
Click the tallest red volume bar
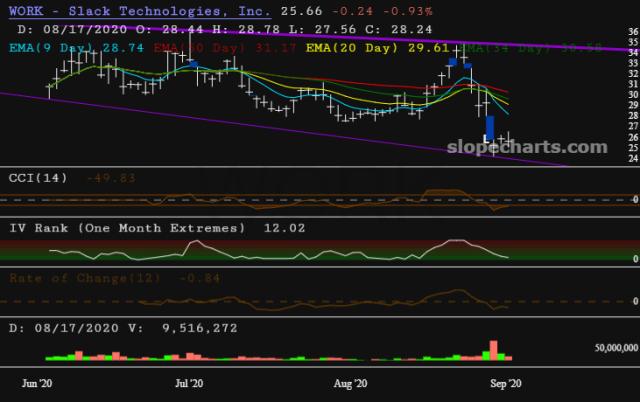[x=492, y=349]
